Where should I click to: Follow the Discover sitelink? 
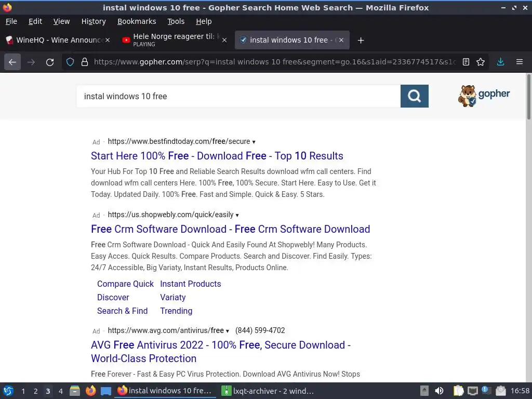pos(113,298)
